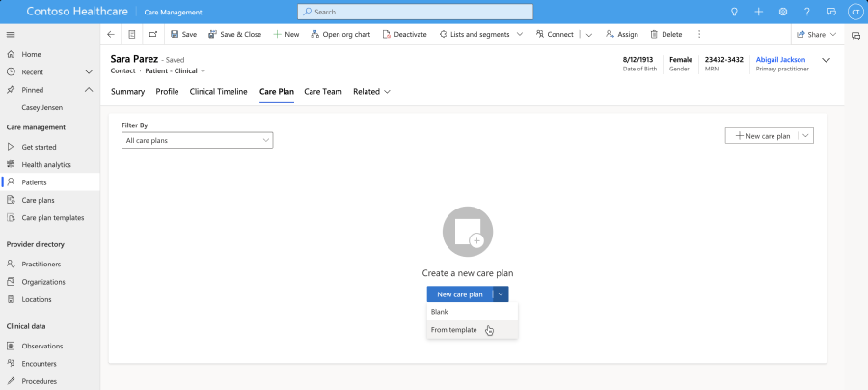Click the Save & Close button
This screenshot has height=390, width=868.
point(234,34)
